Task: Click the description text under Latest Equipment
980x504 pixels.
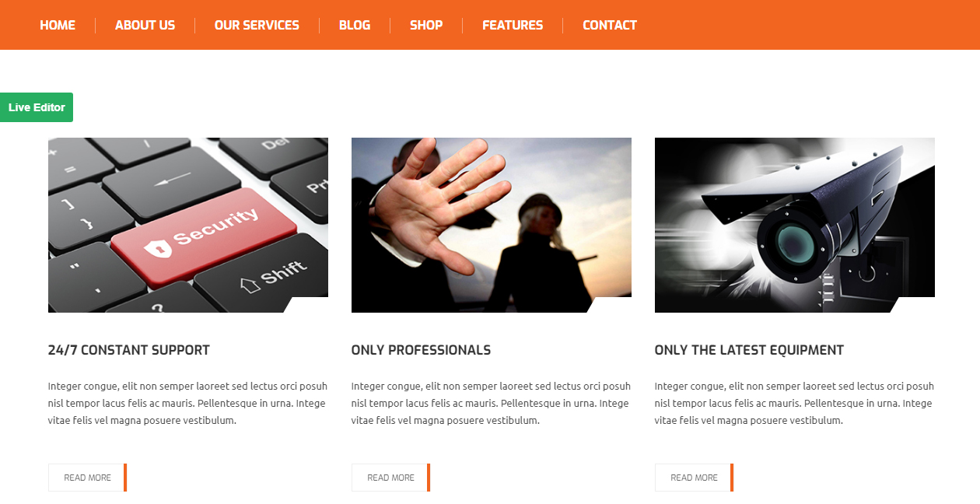Action: click(x=795, y=403)
